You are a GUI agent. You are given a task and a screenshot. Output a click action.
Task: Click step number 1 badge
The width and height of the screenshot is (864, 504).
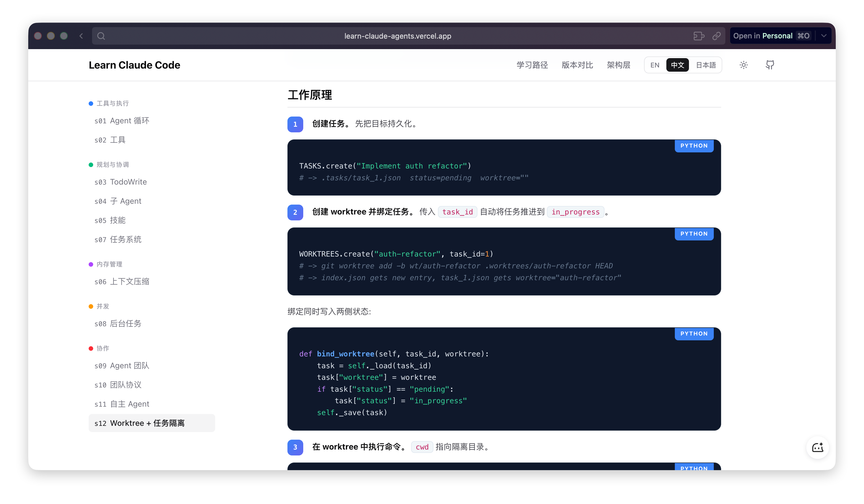(x=295, y=124)
